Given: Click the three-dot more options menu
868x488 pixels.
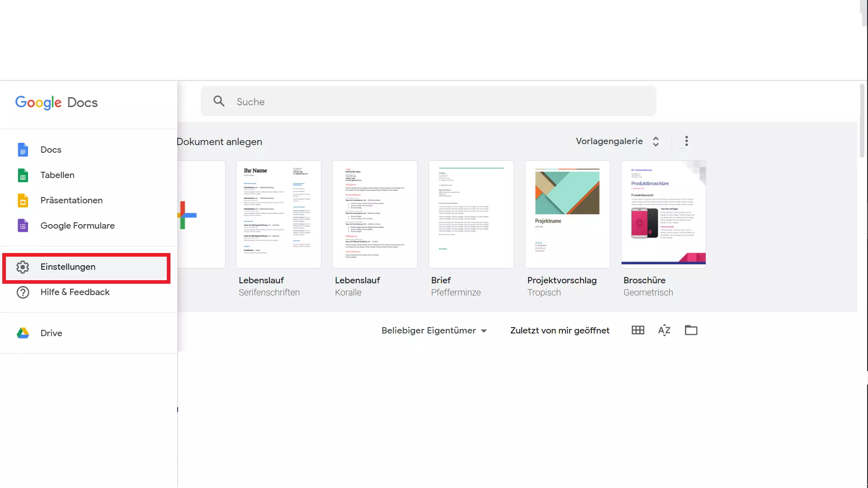Looking at the screenshot, I should pyautogui.click(x=687, y=141).
